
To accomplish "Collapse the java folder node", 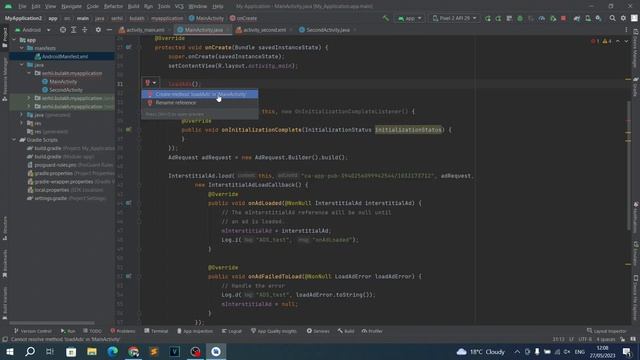I will [22, 65].
